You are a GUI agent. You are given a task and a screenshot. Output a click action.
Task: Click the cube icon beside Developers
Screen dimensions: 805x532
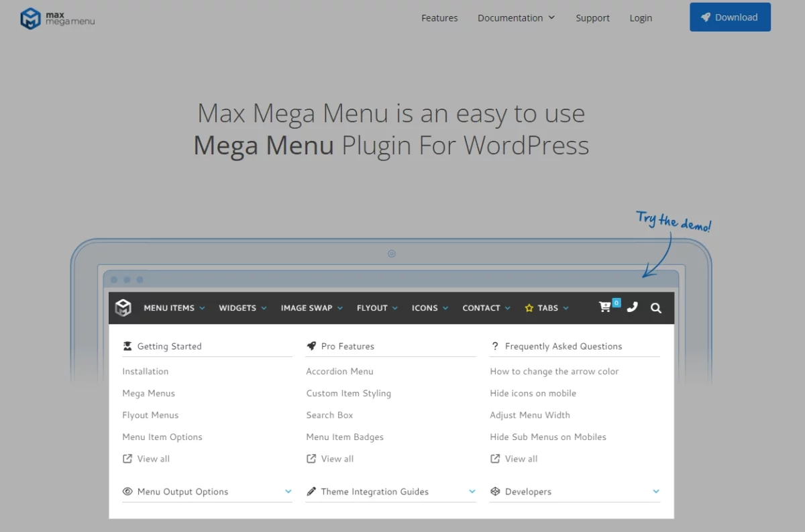coord(495,492)
